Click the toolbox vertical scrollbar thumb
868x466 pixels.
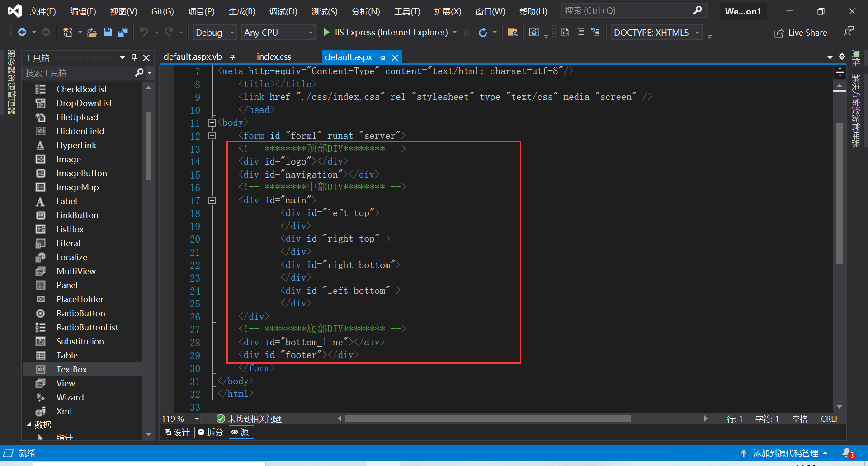click(148, 146)
